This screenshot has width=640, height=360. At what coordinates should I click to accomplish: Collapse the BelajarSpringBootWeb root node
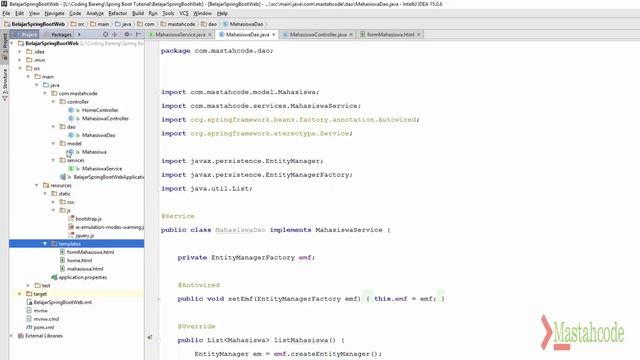pos(12,43)
